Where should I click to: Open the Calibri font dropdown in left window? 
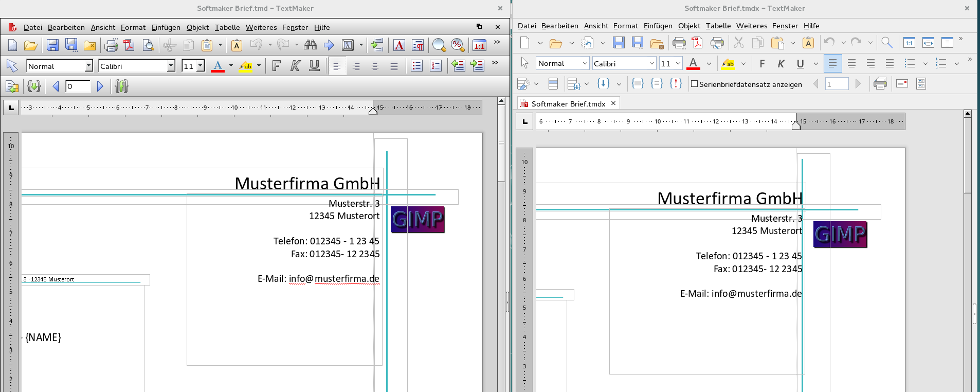pos(171,66)
